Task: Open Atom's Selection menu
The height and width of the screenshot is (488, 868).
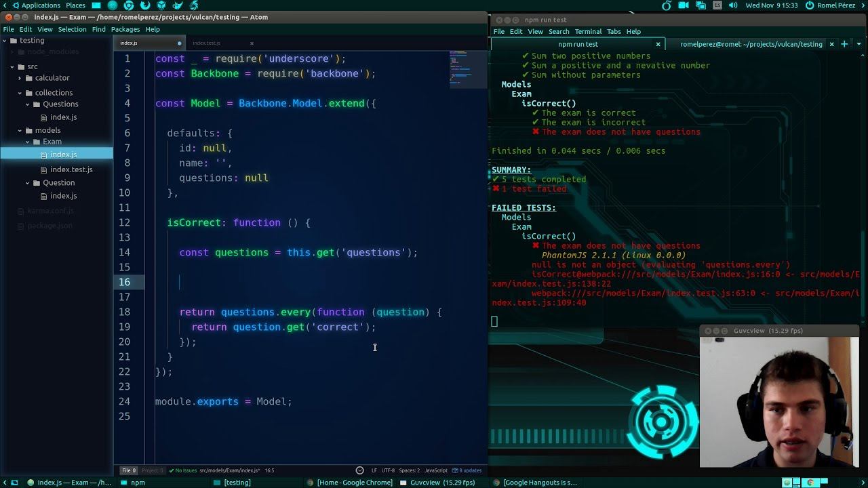Action: click(x=72, y=29)
